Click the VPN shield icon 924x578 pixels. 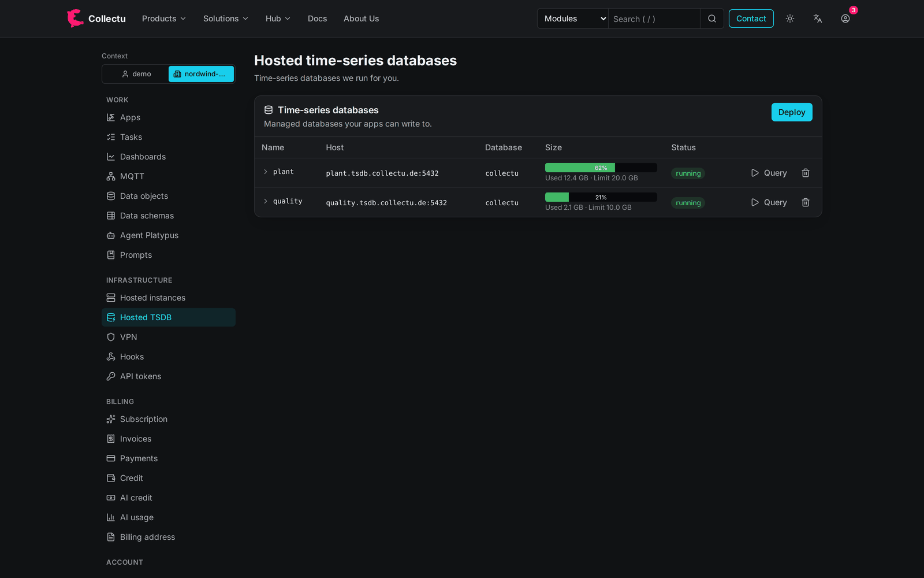[111, 337]
